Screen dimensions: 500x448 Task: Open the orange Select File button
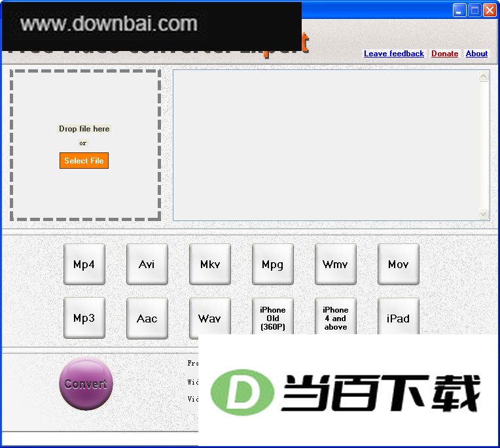84,161
